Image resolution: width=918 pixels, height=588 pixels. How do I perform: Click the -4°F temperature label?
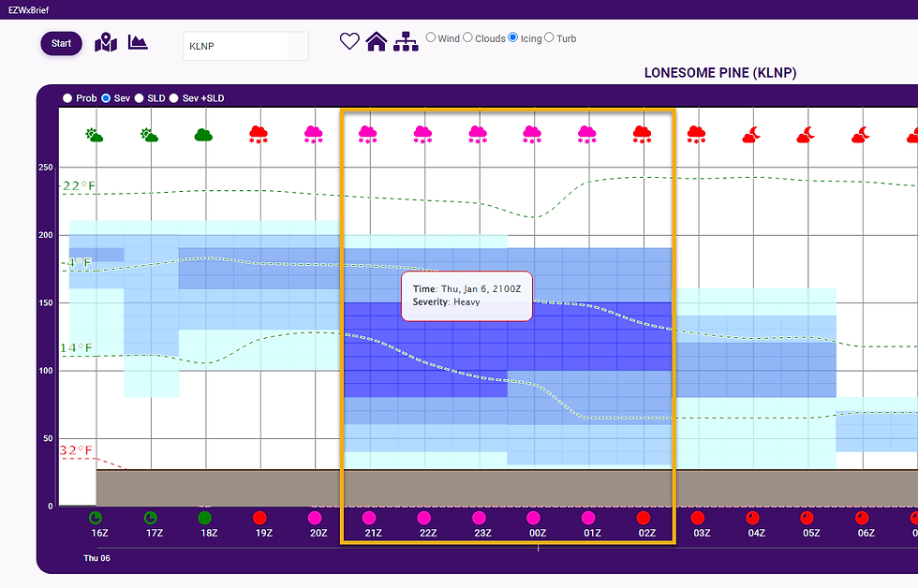[78, 263]
